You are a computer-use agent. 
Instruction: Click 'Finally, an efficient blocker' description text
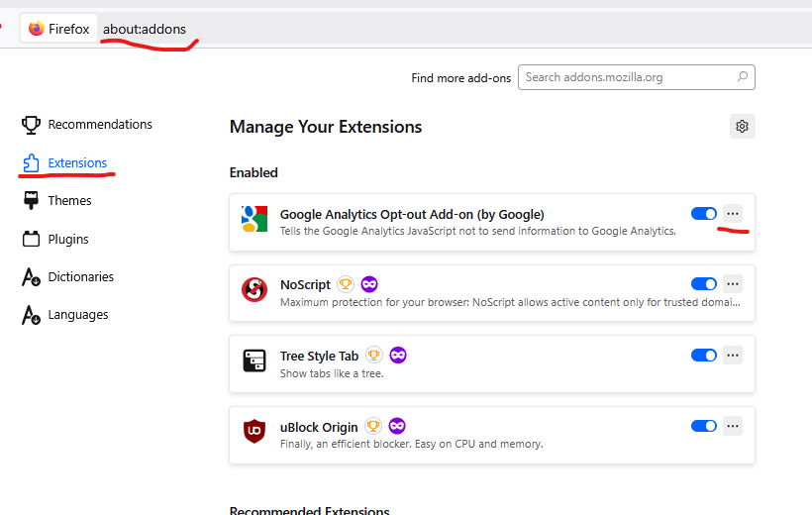(x=412, y=444)
